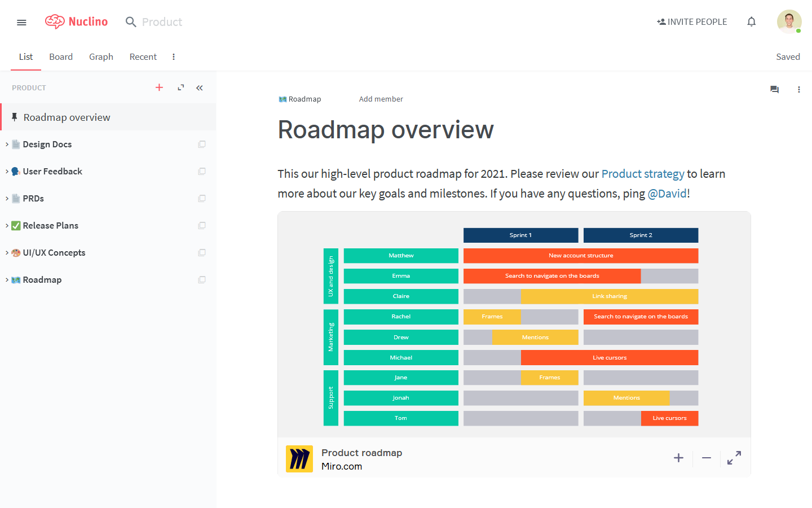Click the Sprint 2 header in board
Viewport: 812px width, 508px height.
coord(641,235)
